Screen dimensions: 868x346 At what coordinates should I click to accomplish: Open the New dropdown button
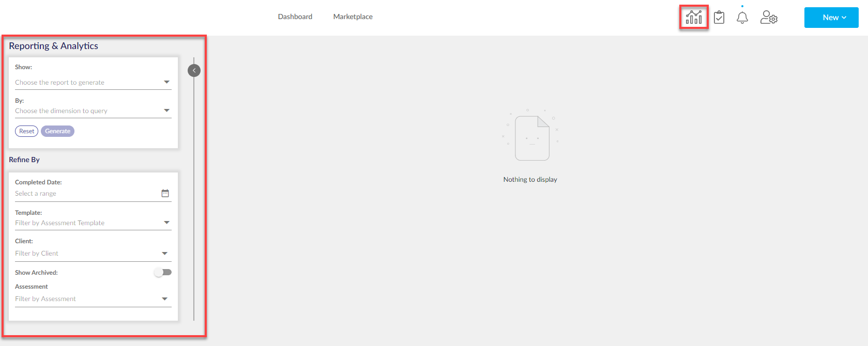[831, 18]
